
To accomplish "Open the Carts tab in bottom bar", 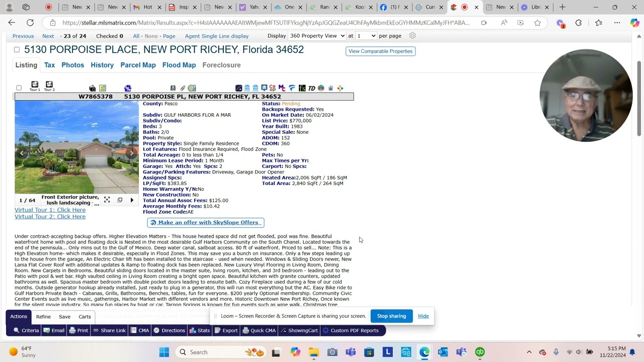I will [x=85, y=317].
